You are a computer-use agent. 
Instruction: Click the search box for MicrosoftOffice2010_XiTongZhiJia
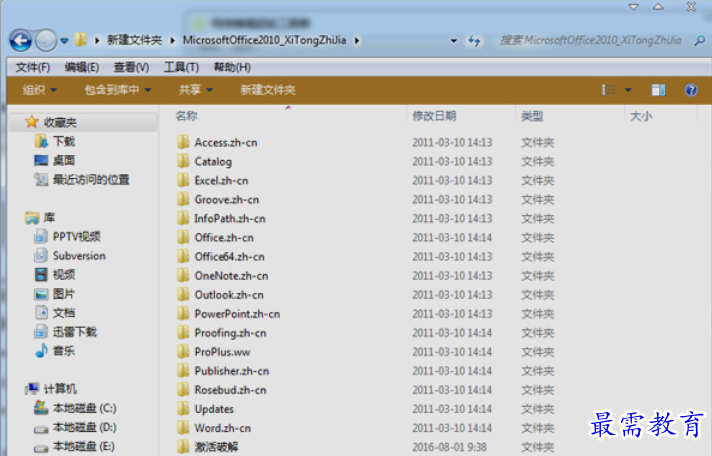click(x=590, y=40)
